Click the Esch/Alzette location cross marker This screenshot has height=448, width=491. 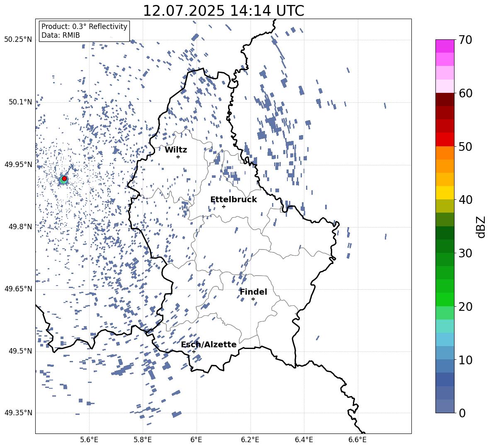tap(194, 351)
